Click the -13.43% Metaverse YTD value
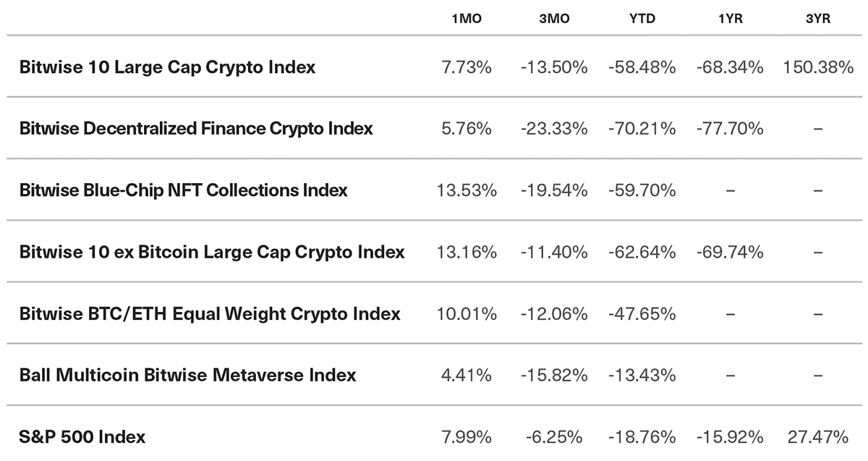This screenshot has width=868, height=461. (642, 375)
